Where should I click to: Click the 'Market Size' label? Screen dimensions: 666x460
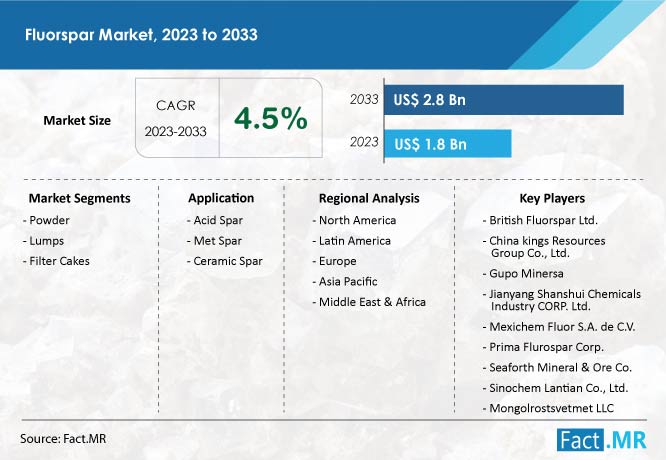77,121
